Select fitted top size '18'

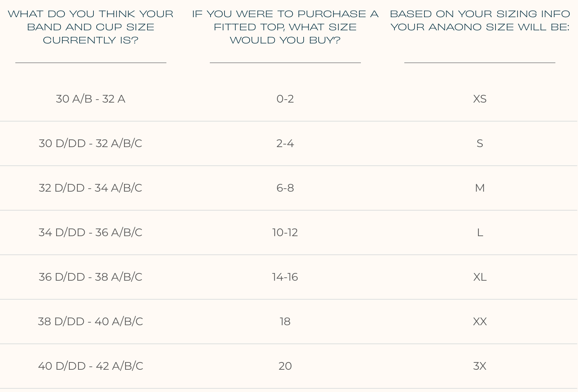coord(285,322)
